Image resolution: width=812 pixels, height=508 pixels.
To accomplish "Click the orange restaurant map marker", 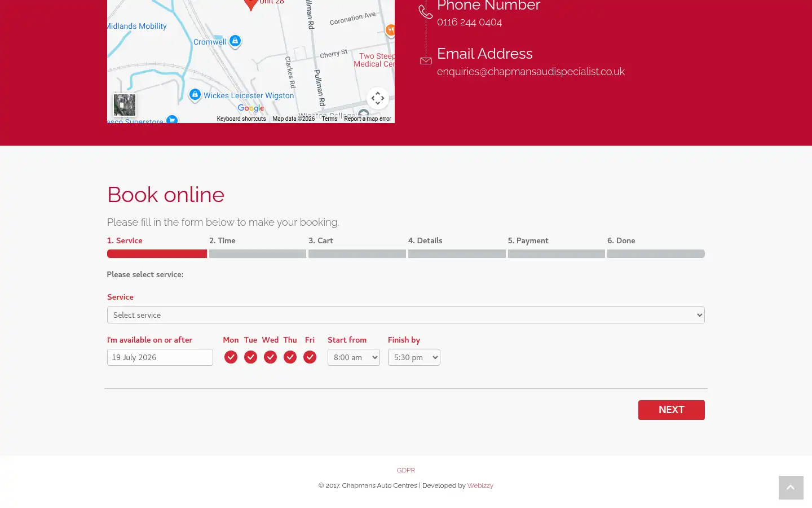I will pos(390,30).
